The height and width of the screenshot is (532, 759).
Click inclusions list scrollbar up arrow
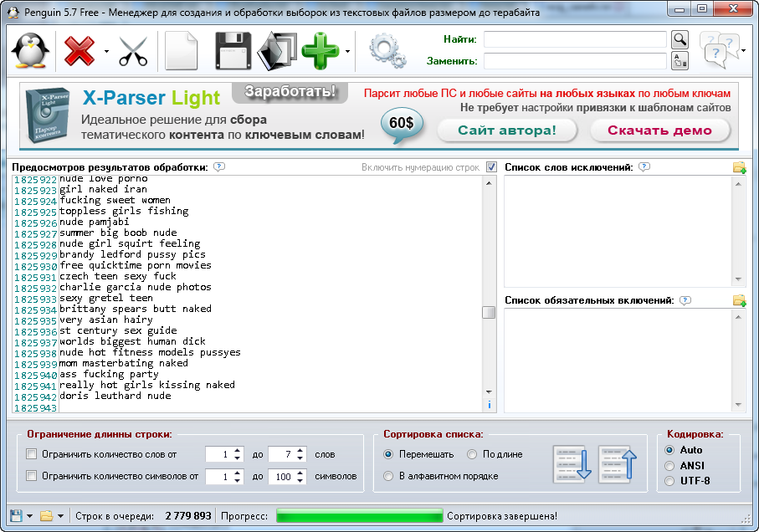point(738,317)
